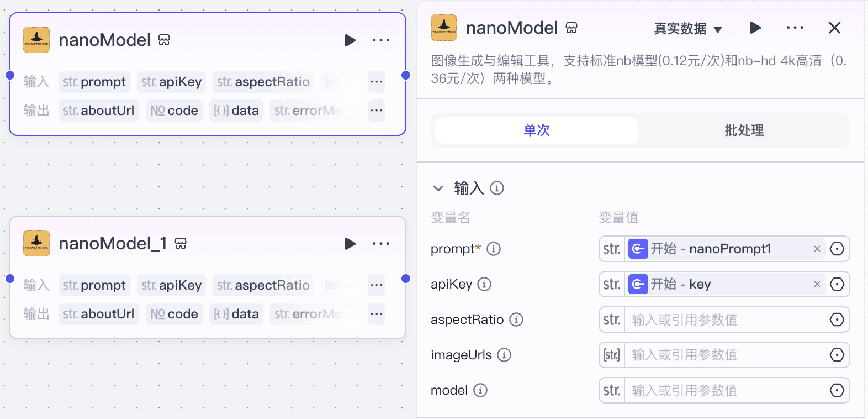Click the hexagon setting icon beside model field
Image resolution: width=868 pixels, height=419 pixels.
pos(838,390)
